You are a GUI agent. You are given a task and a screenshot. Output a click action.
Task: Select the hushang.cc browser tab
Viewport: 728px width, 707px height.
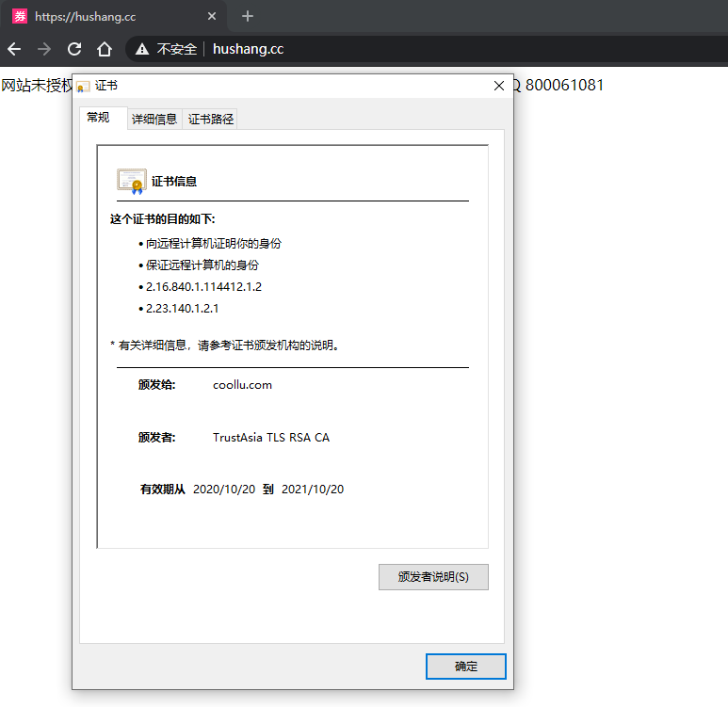(113, 17)
